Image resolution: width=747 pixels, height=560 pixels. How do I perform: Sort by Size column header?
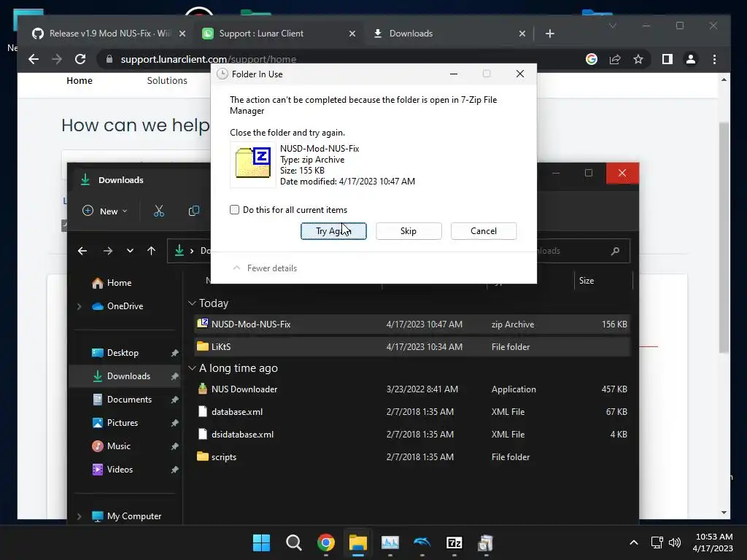pos(603,281)
